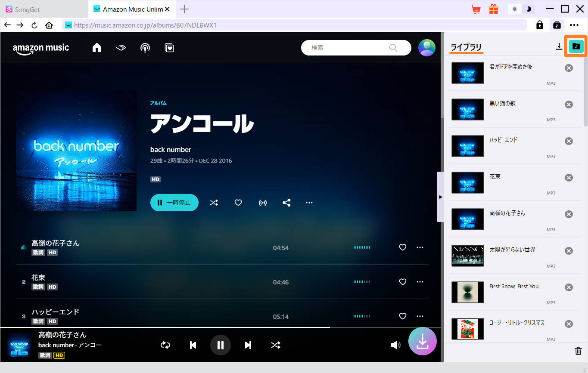Favorite the track 高嶺の花子さん with the heart
Viewport: 588px width, 373px height.
(402, 247)
